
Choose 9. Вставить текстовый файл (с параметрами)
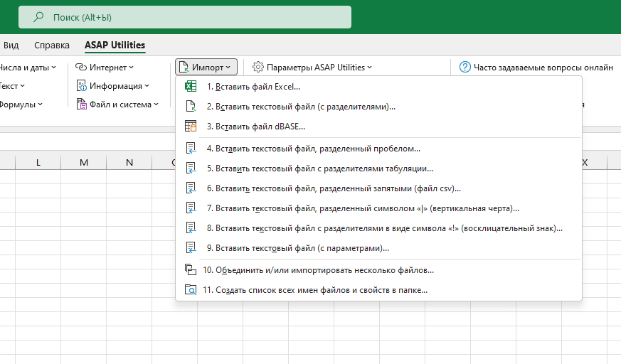pos(378,248)
